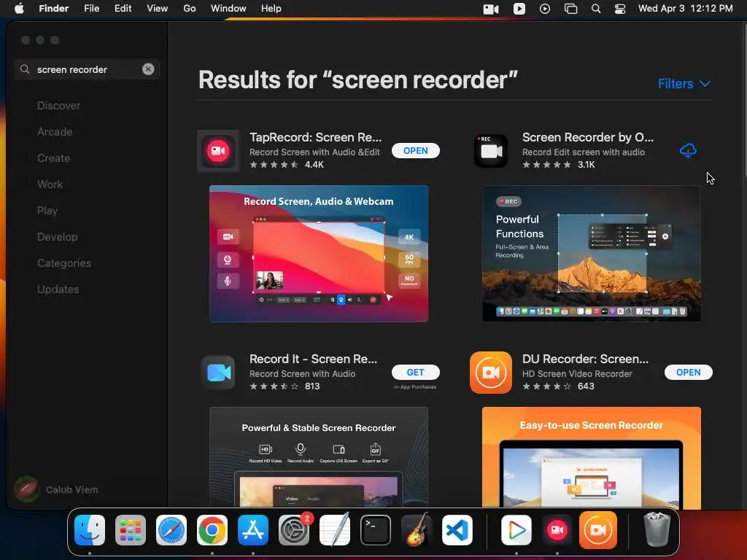Launch Visual Studio Code from the Dock

457,530
